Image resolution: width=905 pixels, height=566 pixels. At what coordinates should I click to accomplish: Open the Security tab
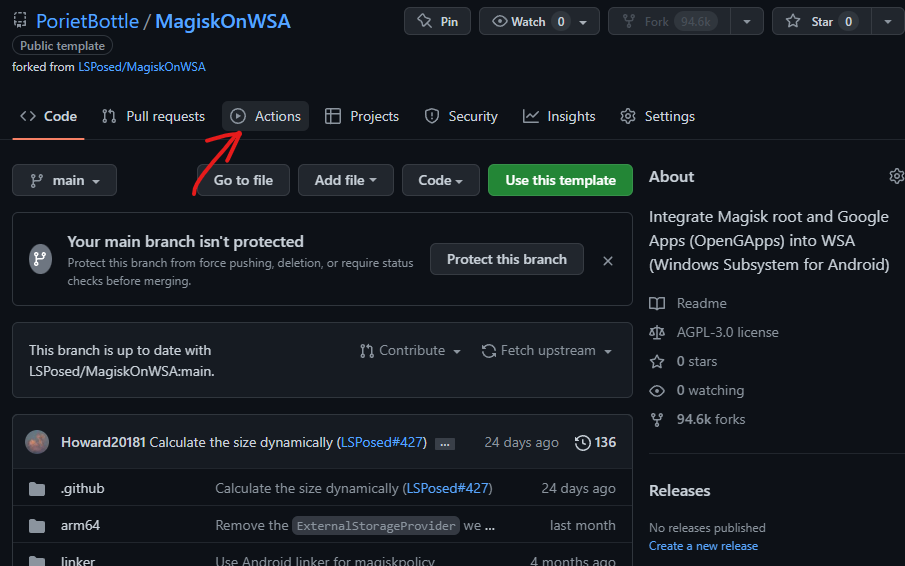(461, 116)
